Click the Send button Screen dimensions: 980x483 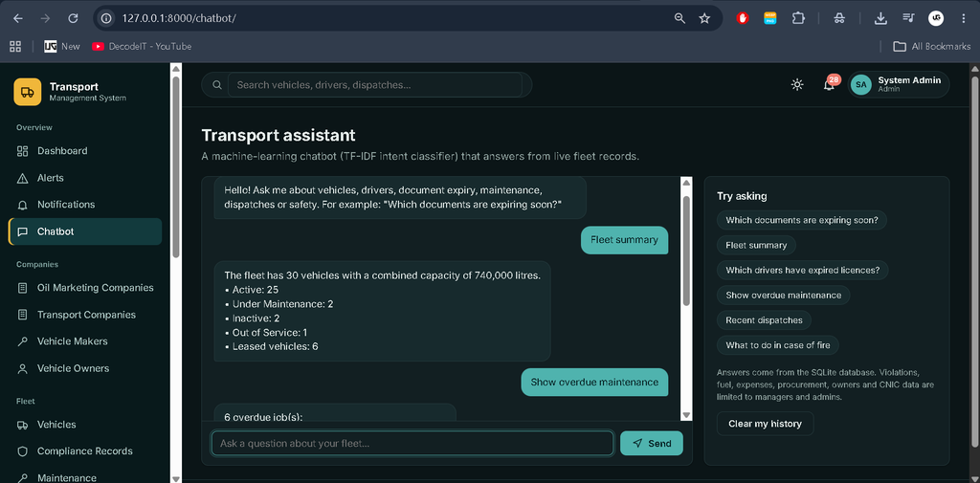(x=651, y=444)
